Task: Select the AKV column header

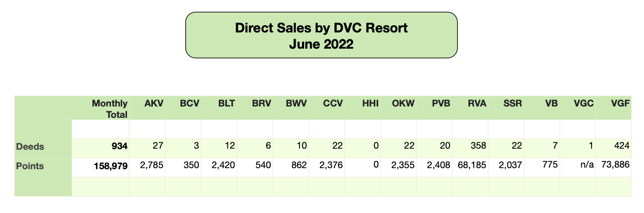Action: click(x=153, y=103)
